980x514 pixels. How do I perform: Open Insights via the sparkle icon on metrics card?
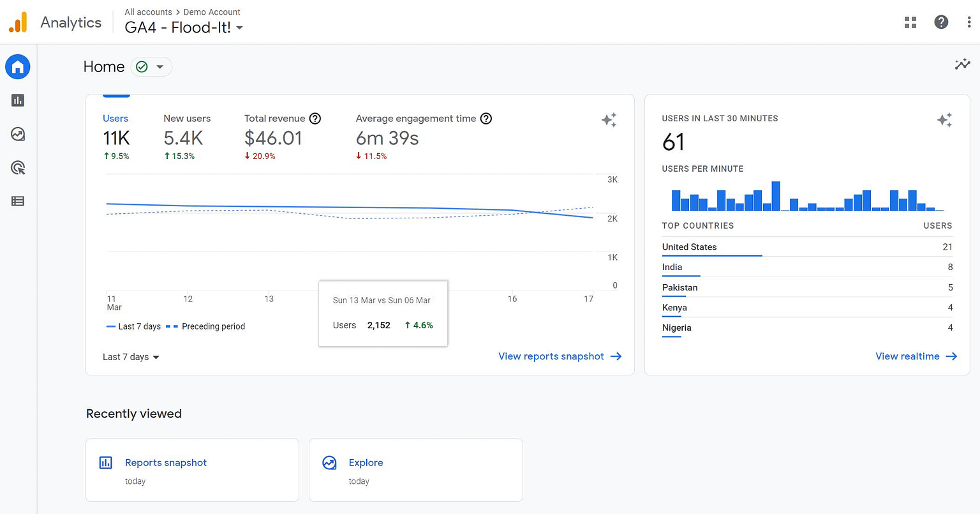pos(609,120)
